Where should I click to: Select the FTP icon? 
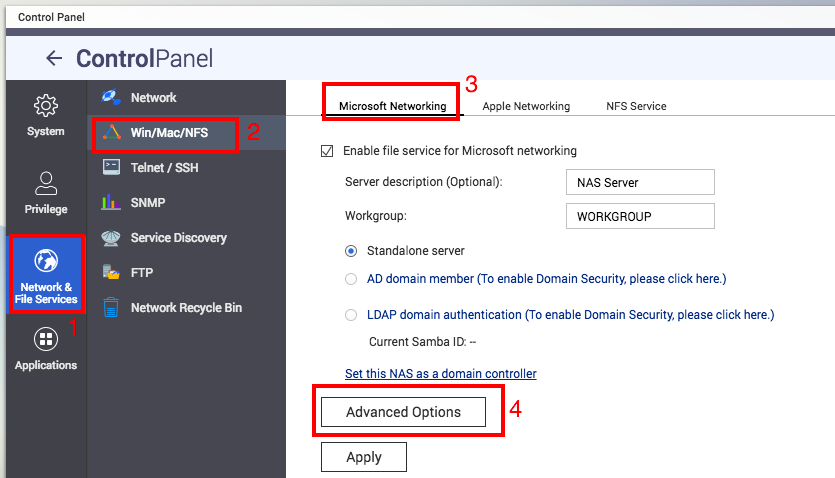[x=112, y=273]
